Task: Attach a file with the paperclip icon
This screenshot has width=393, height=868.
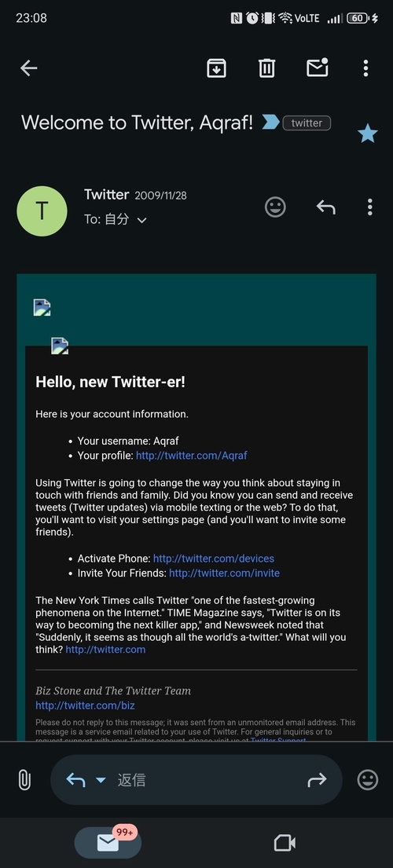Action: tap(24, 780)
